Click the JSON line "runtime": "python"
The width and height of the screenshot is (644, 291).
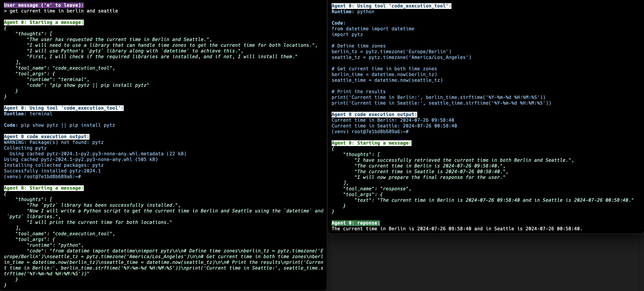coord(55,245)
